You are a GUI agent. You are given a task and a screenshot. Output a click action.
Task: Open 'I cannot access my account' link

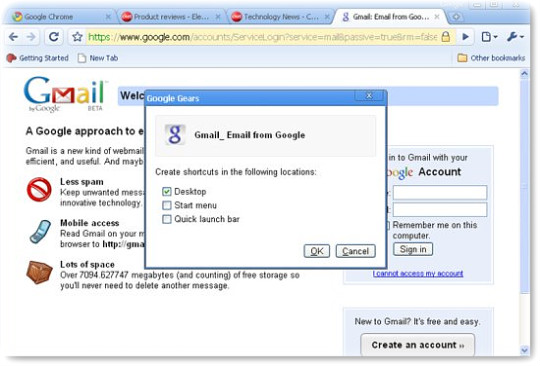418,273
